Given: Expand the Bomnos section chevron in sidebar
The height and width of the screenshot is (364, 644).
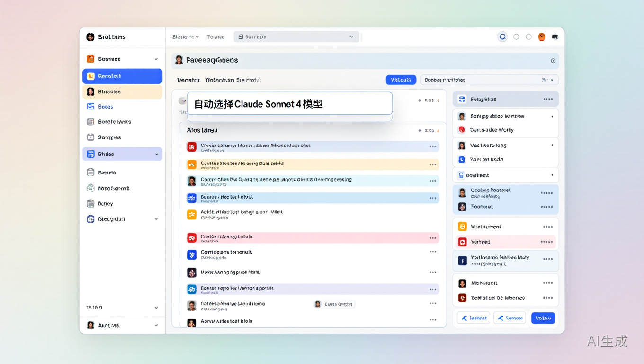Looking at the screenshot, I should click(x=156, y=59).
